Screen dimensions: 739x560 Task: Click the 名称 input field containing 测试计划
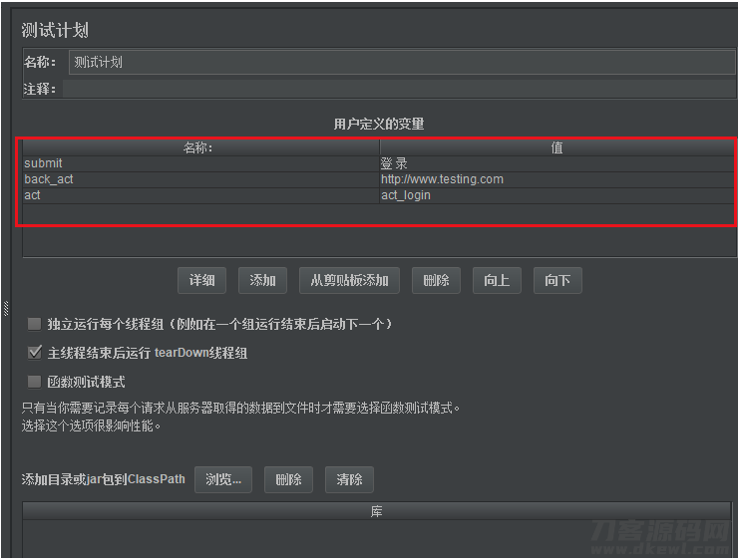[402, 62]
